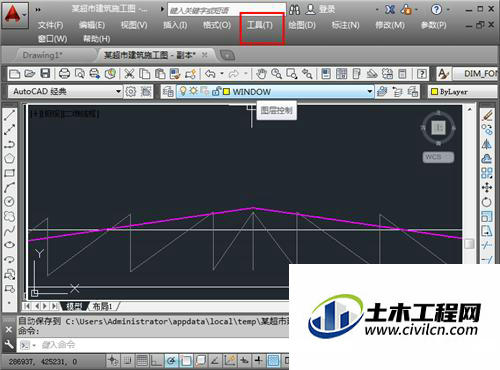Toggle Object Snap Tracking in the status bar
Screen dimensions: 500x370
click(215, 360)
